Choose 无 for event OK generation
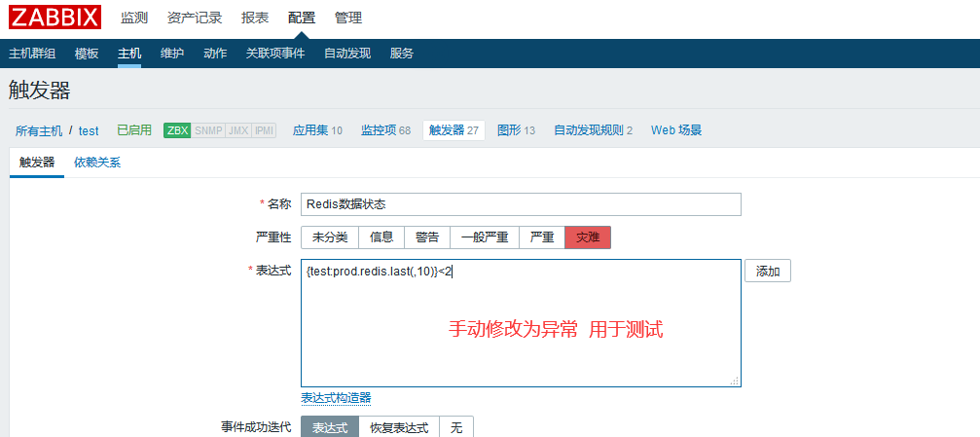The image size is (980, 437). (456, 427)
